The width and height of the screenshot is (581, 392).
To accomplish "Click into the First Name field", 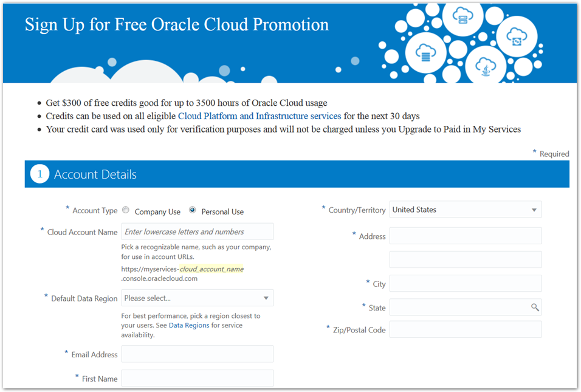I will [197, 378].
